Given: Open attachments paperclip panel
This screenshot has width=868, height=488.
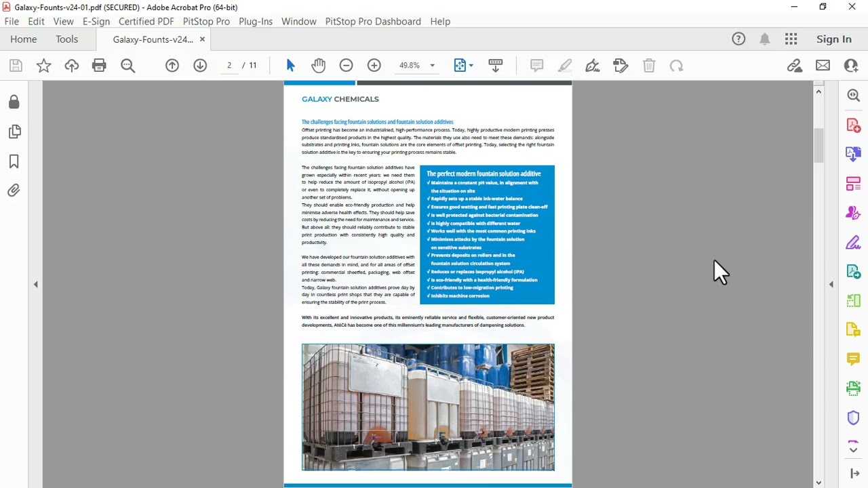Looking at the screenshot, I should (x=14, y=190).
